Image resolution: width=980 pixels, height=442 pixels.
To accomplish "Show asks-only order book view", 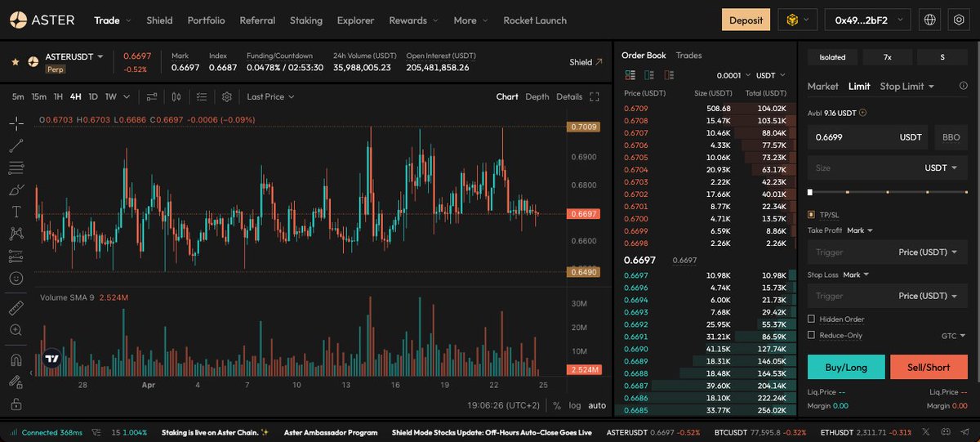I will coord(669,74).
